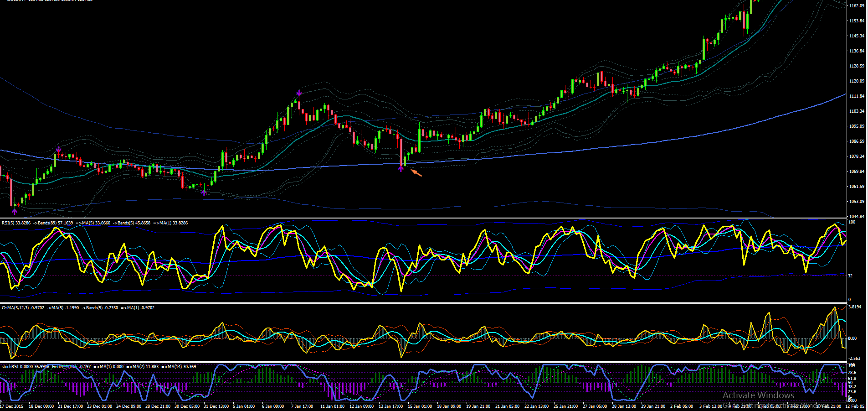Click the 22 Jan 13:00 time label
This screenshot has width=868, height=411.
click(x=537, y=406)
